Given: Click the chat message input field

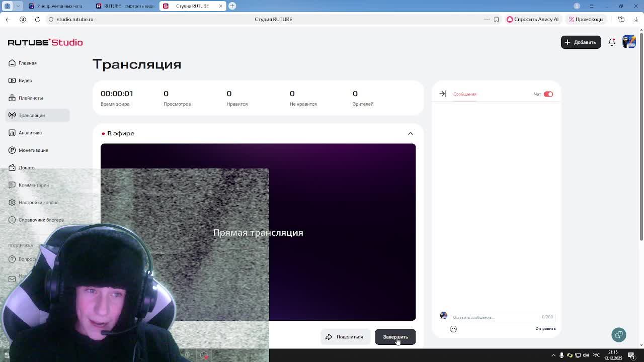Looking at the screenshot, I should 496,317.
